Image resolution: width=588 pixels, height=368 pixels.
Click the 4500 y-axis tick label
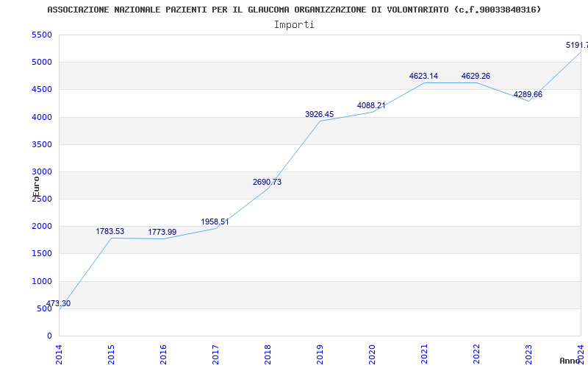[x=42, y=90]
